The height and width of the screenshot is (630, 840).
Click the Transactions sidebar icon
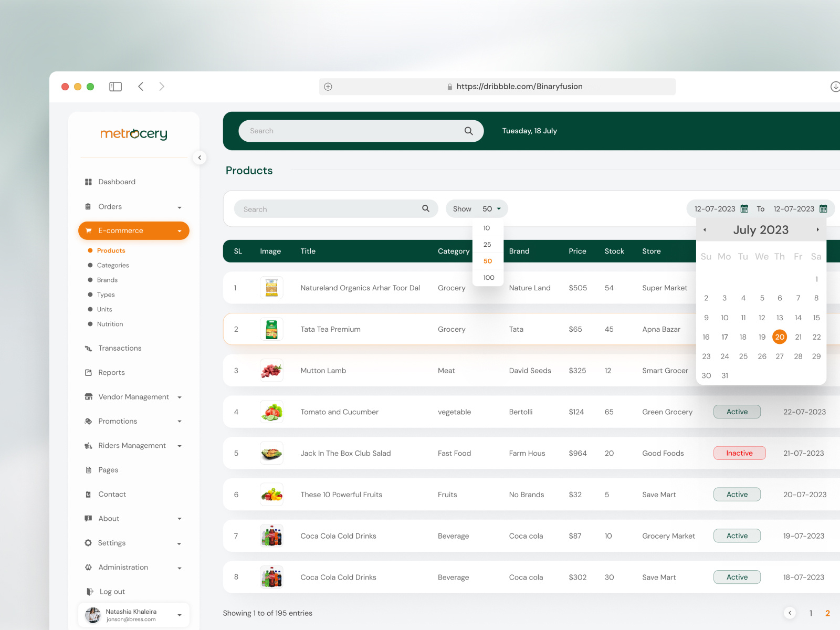click(x=88, y=348)
